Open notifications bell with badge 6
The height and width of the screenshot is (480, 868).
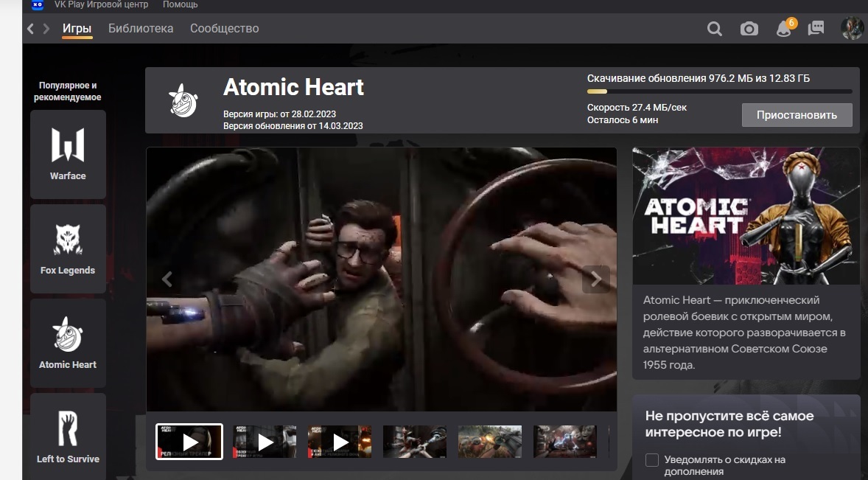[785, 28]
